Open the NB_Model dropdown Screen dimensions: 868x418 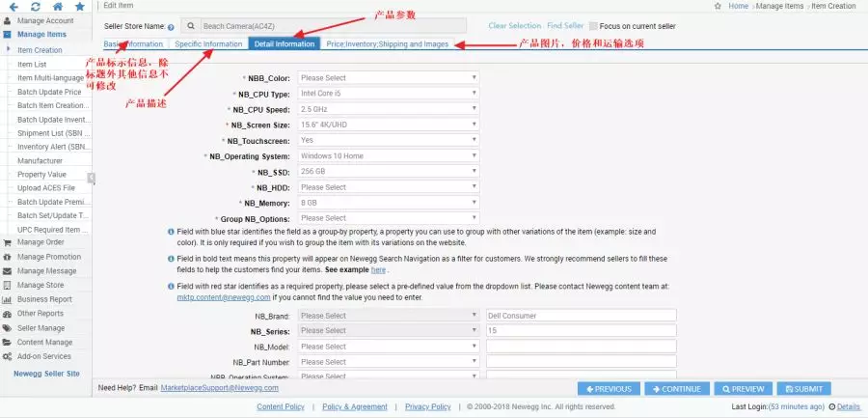point(388,347)
